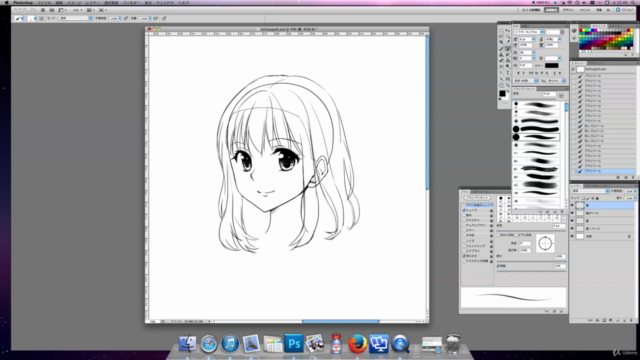Open the ファイル menu
The height and width of the screenshot is (360, 640).
tap(44, 2)
